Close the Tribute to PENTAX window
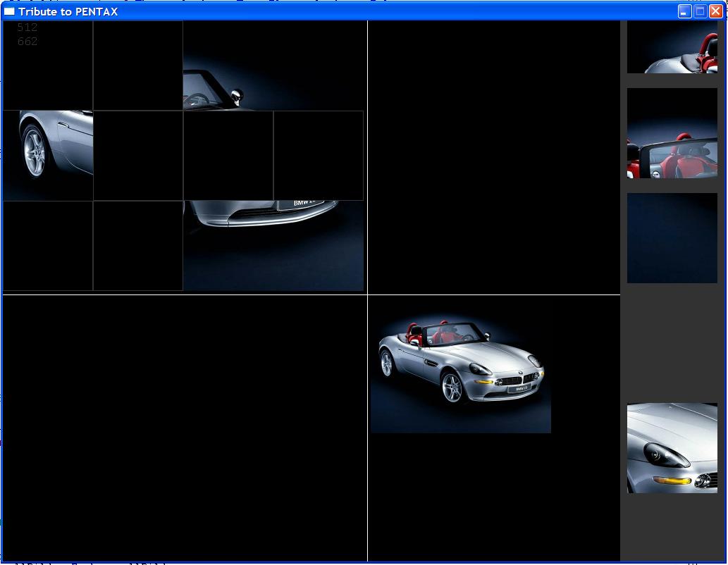The width and height of the screenshot is (728, 565). (x=715, y=11)
